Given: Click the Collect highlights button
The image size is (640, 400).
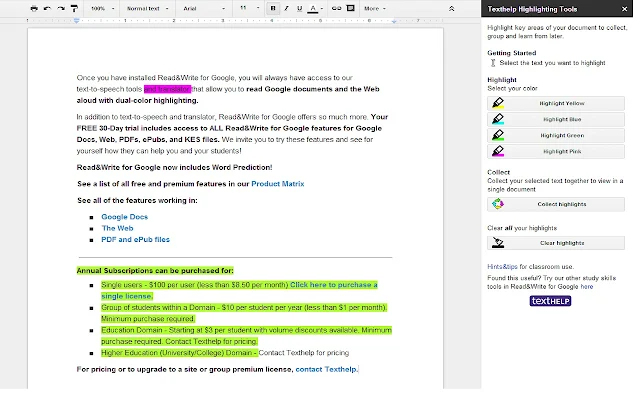Looking at the screenshot, I should (556, 204).
